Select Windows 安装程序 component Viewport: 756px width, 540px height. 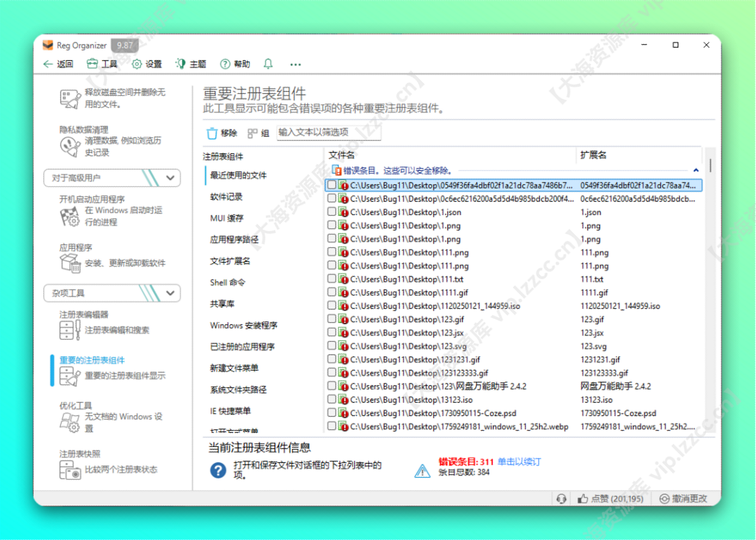pyautogui.click(x=244, y=325)
